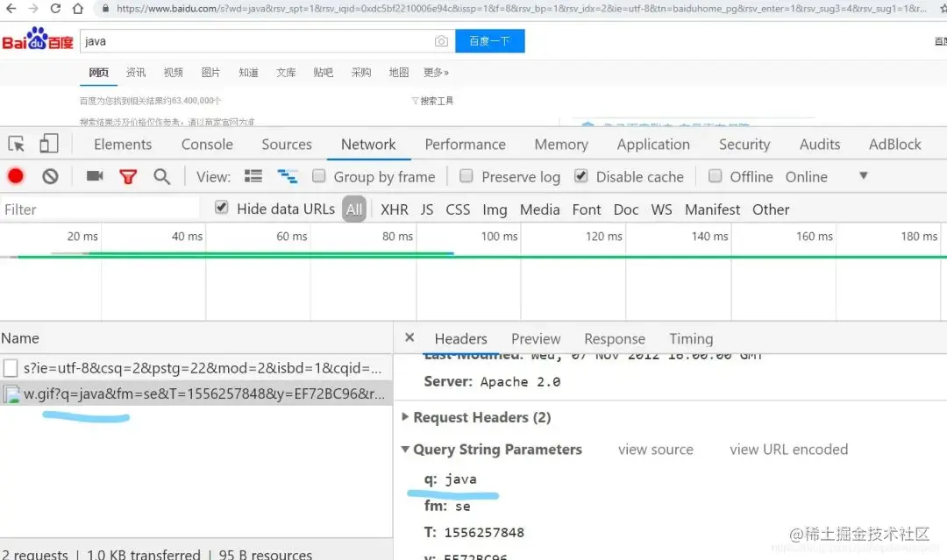Stop recording network log
This screenshot has height=560, width=947.
pos(16,176)
